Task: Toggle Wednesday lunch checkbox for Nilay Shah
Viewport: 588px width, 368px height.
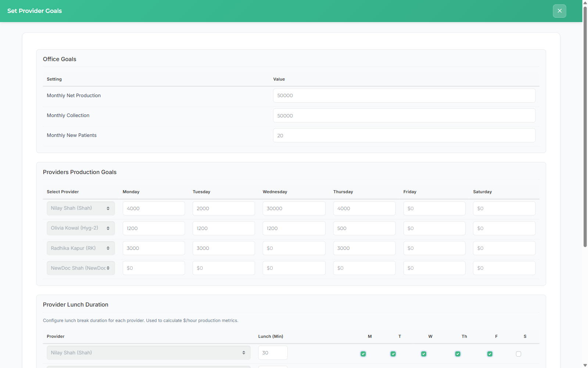Action: tap(424, 354)
